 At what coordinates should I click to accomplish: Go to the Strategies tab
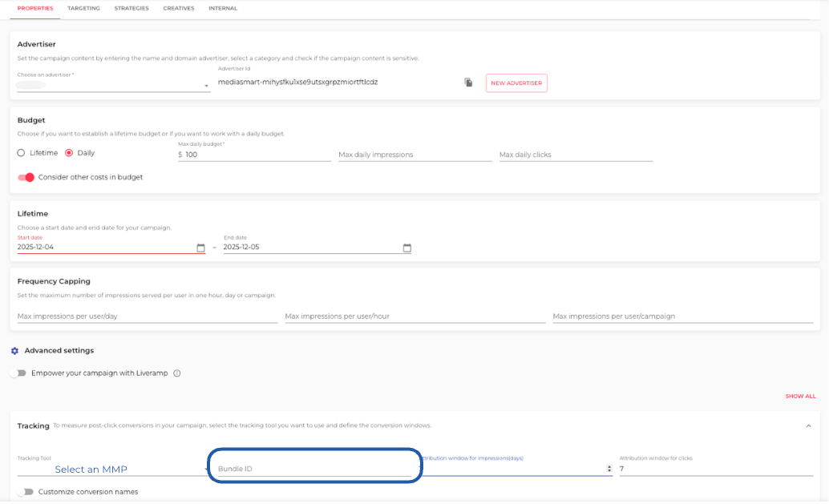(131, 8)
